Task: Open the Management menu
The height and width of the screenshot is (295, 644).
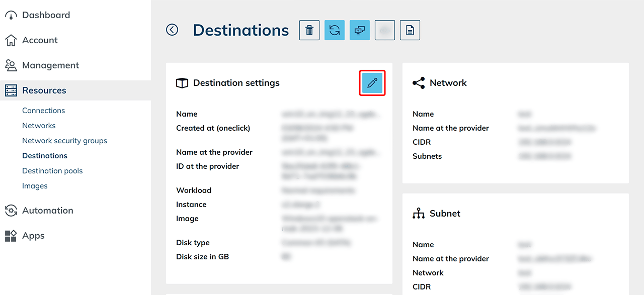Action: (50, 65)
